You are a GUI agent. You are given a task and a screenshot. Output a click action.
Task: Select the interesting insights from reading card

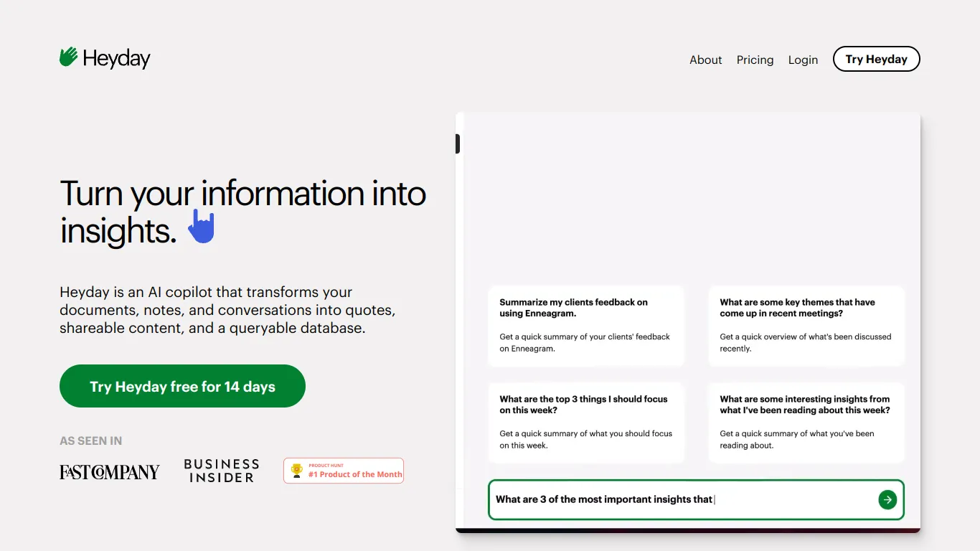806,422
